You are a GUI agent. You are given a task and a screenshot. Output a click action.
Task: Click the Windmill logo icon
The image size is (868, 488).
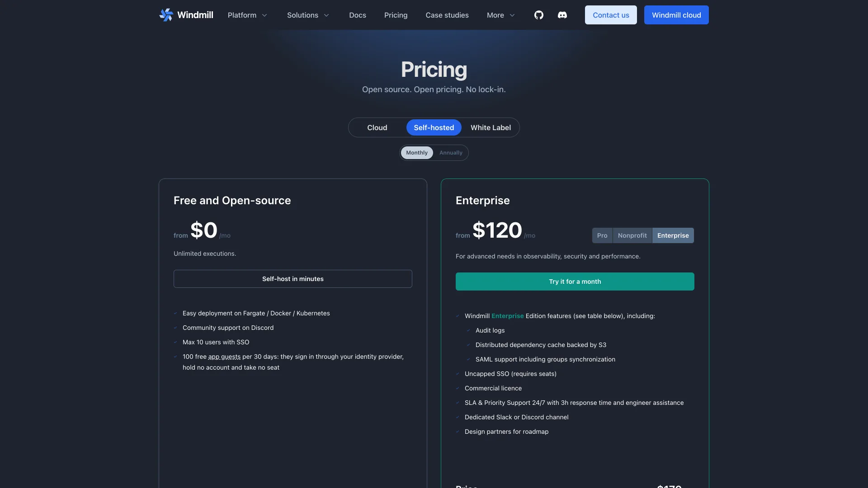(x=166, y=15)
